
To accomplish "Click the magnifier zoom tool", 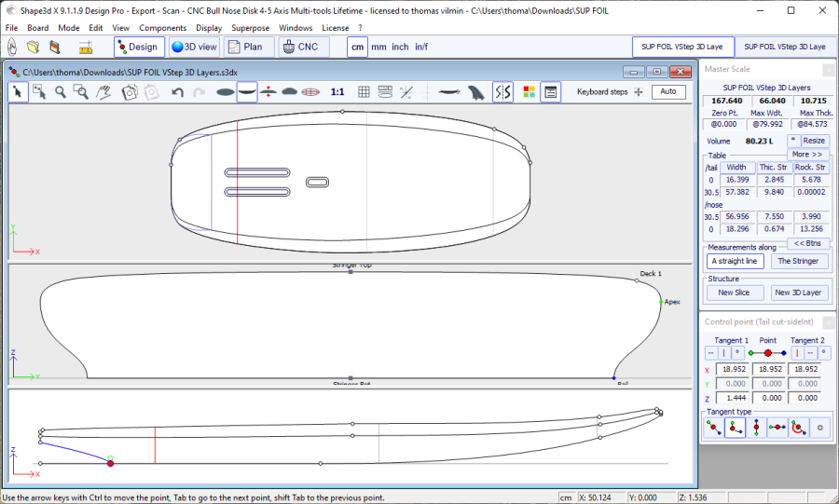I will 61,91.
